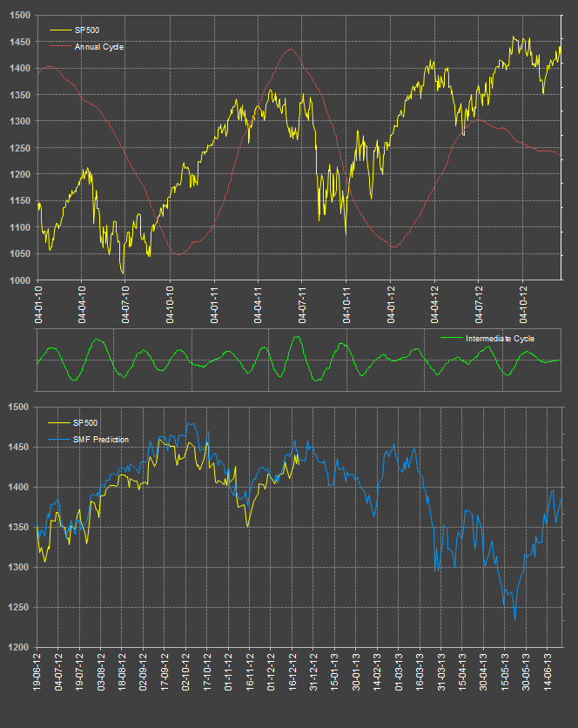Screen dimensions: 578x728
Task: Click the '15-05-13' date label
Action: tap(505, 671)
